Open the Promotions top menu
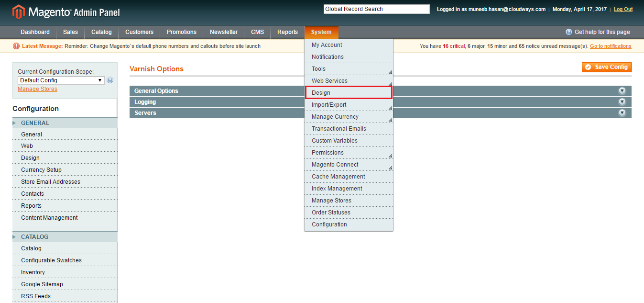644x303 pixels. pos(182,32)
